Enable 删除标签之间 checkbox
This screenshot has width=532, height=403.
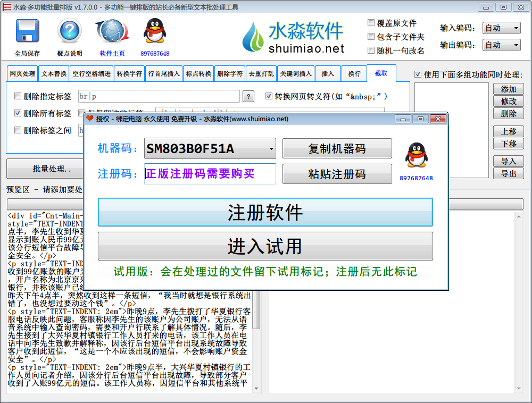[x=18, y=130]
